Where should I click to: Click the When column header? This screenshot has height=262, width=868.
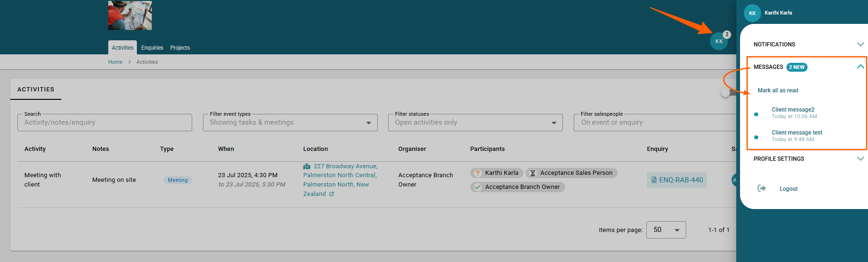226,149
